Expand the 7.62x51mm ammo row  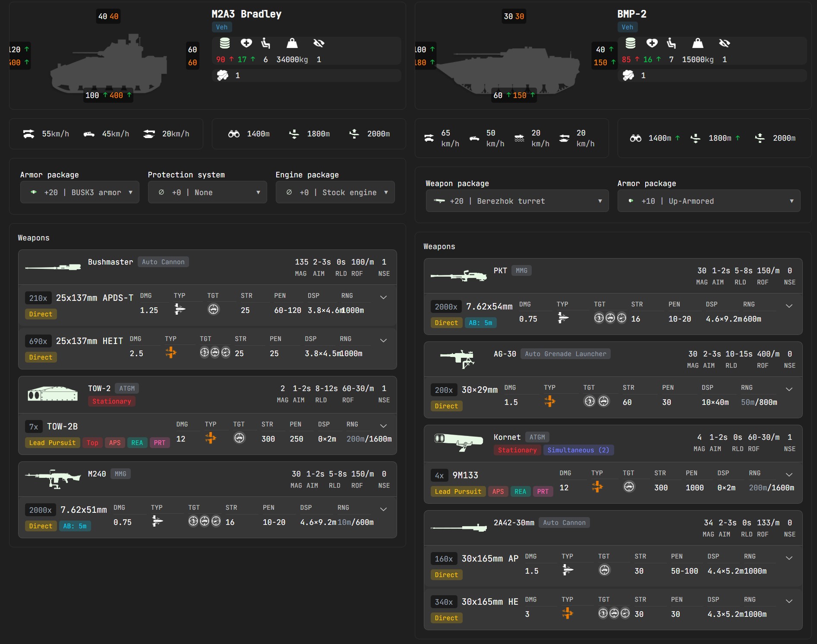[x=383, y=509]
